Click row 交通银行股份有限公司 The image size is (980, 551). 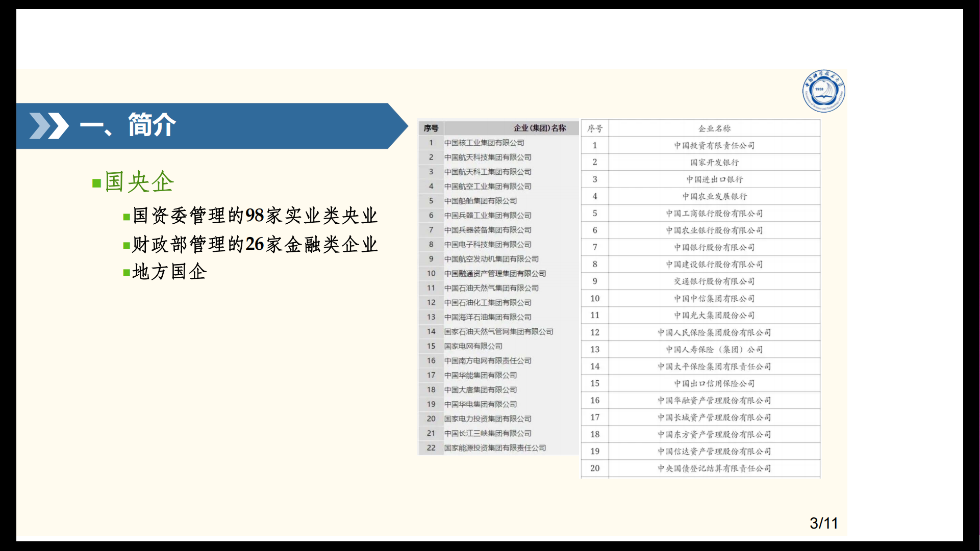point(714,281)
